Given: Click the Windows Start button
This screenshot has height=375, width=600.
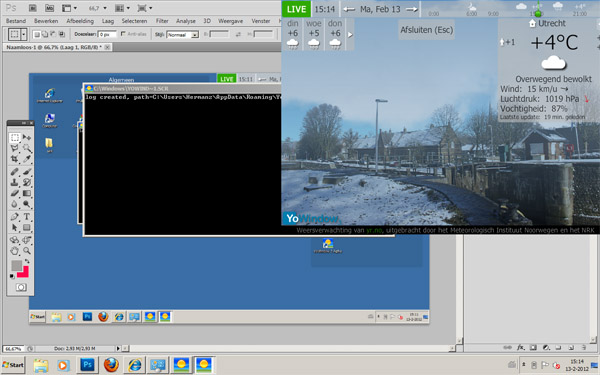Looking at the screenshot, I should (13, 365).
